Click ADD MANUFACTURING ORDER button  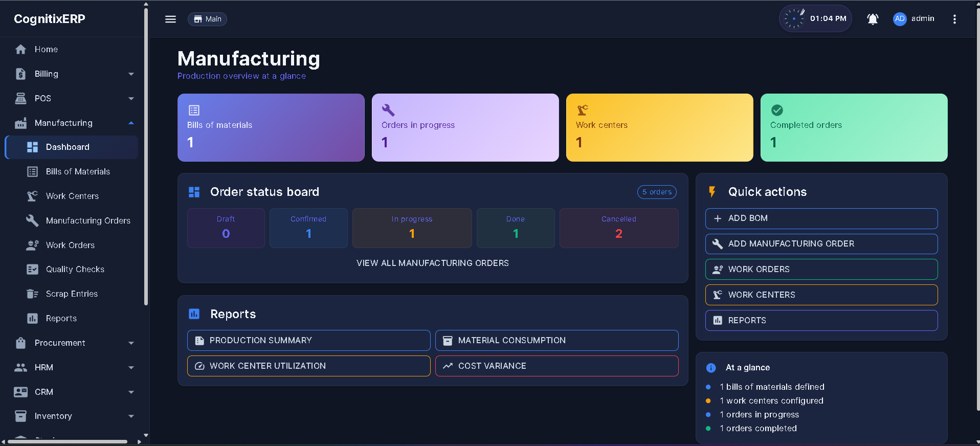click(x=821, y=244)
